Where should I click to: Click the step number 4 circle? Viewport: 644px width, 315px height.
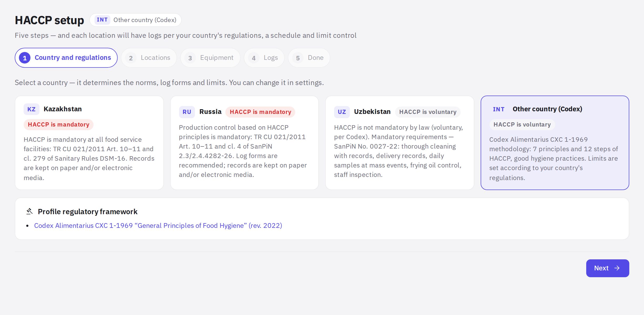pos(254,58)
